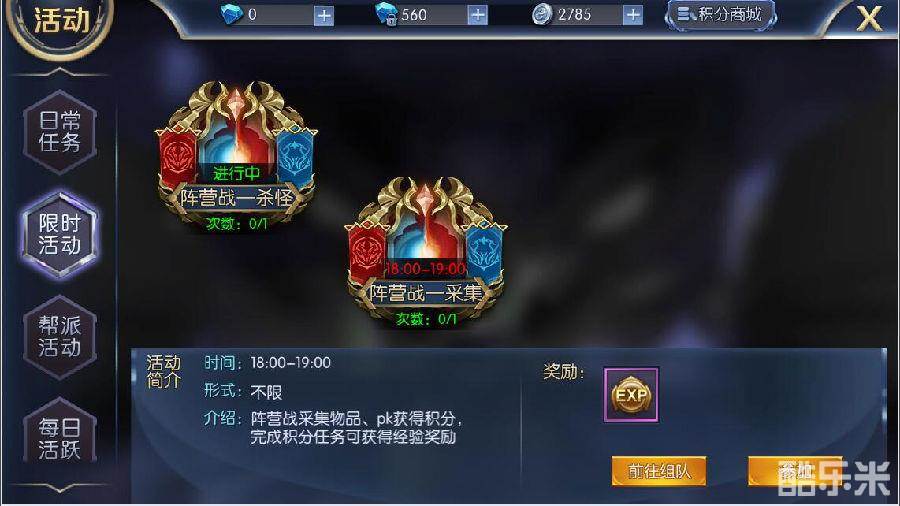Screen dimensions: 900x506
Task: Select the EXP reward icon
Action: (631, 395)
